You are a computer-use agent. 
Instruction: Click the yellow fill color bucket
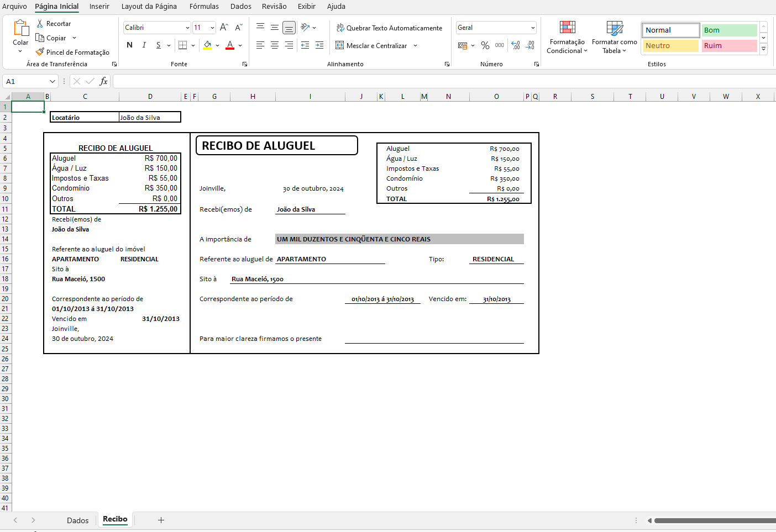pyautogui.click(x=208, y=45)
